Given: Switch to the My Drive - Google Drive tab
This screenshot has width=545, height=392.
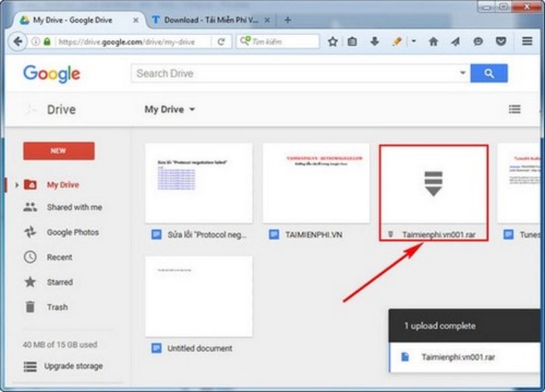Looking at the screenshot, I should click(79, 20).
